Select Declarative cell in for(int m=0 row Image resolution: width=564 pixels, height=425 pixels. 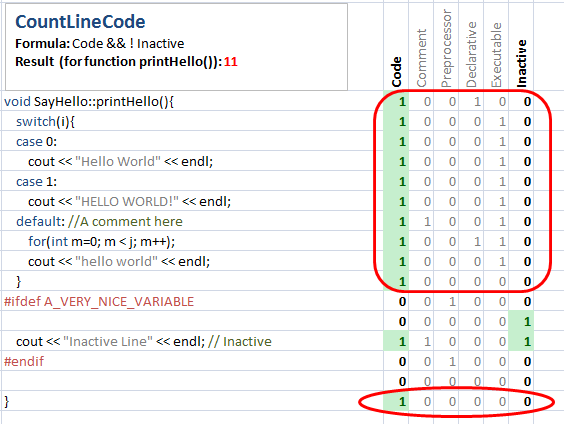point(471,242)
